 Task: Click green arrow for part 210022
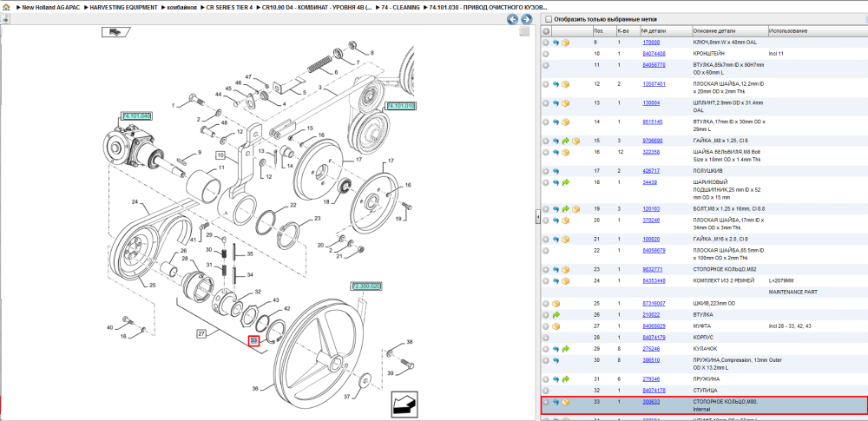point(556,314)
